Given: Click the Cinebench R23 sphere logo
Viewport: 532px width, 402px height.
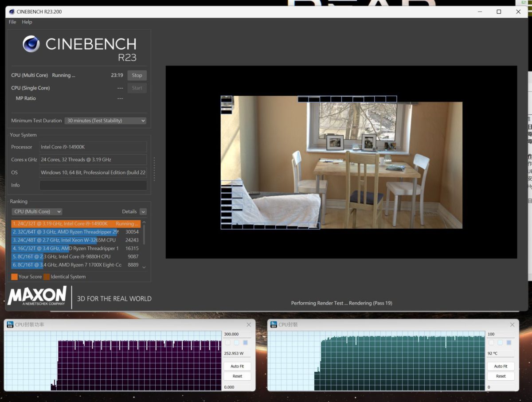Looking at the screenshot, I should (32, 44).
